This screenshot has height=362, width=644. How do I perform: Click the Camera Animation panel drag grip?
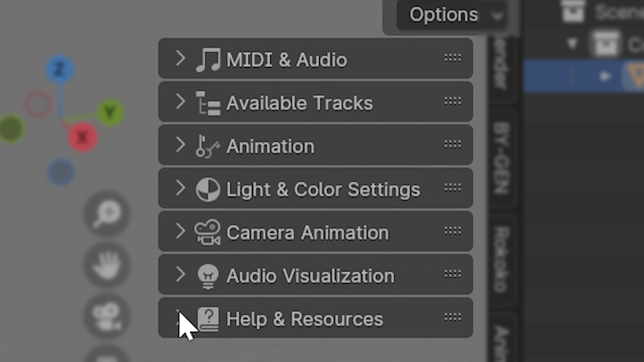coord(452,231)
